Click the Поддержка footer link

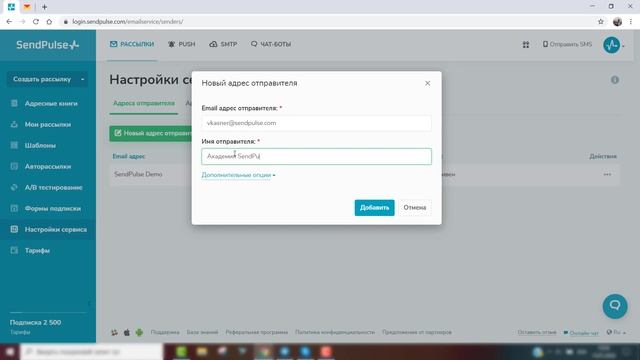[165, 332]
